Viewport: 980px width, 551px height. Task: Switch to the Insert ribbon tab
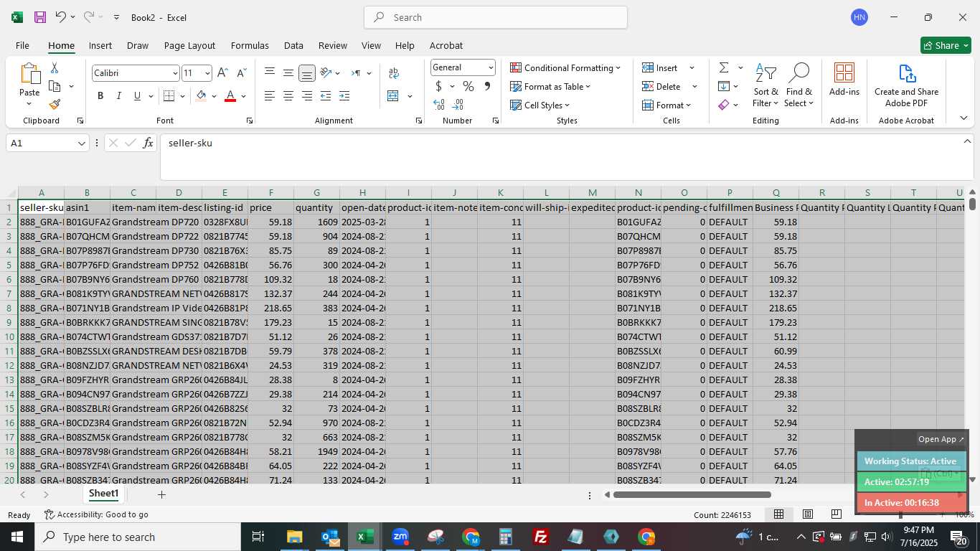tap(100, 45)
